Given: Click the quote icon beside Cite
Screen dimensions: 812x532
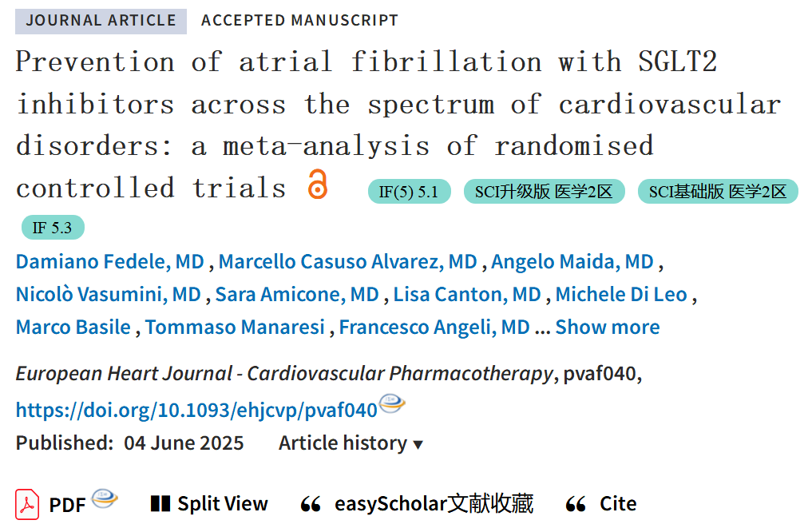Looking at the screenshot, I should pyautogui.click(x=576, y=504).
